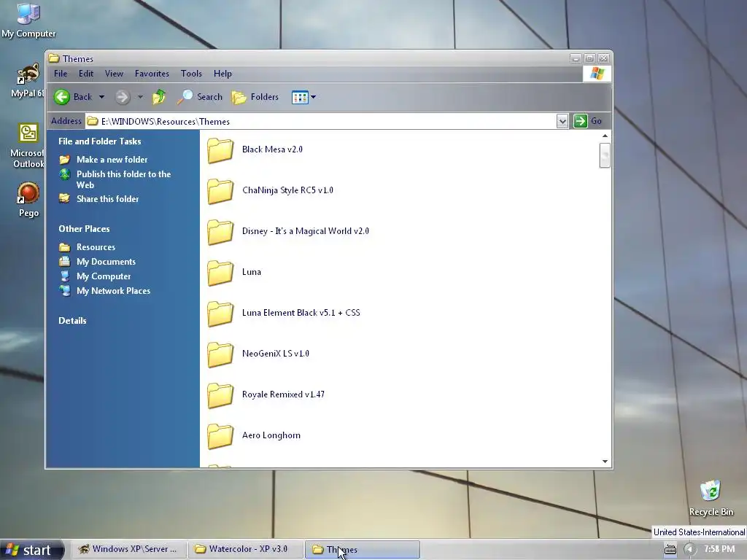The image size is (747, 560).
Task: Click the Windows flag logo in menu bar
Action: click(597, 74)
